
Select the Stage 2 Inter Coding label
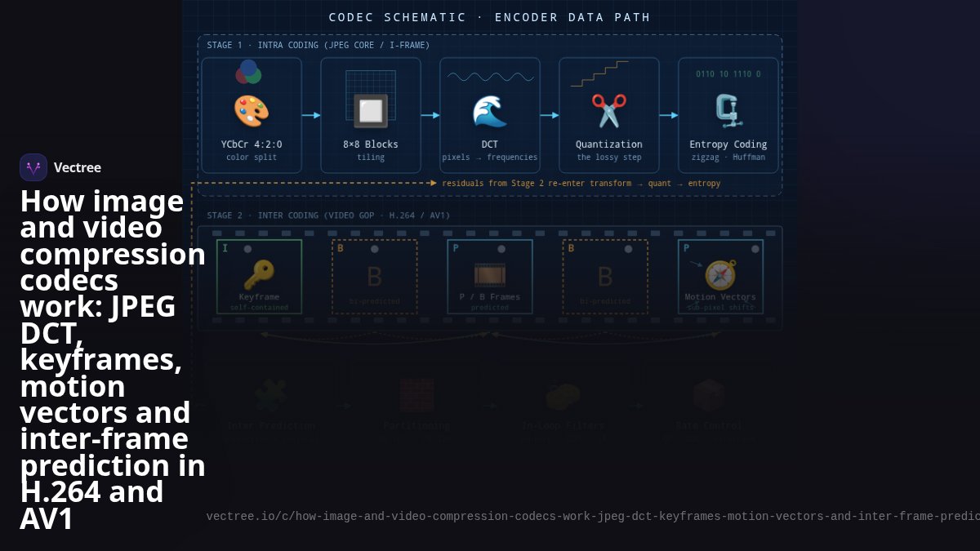[328, 216]
